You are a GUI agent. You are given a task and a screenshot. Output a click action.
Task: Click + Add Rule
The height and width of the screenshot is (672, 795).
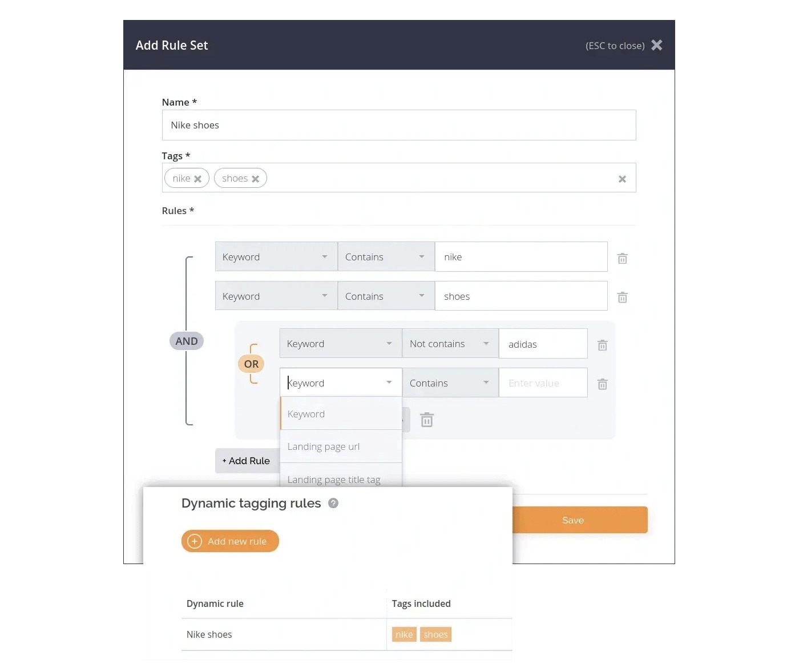(x=246, y=460)
